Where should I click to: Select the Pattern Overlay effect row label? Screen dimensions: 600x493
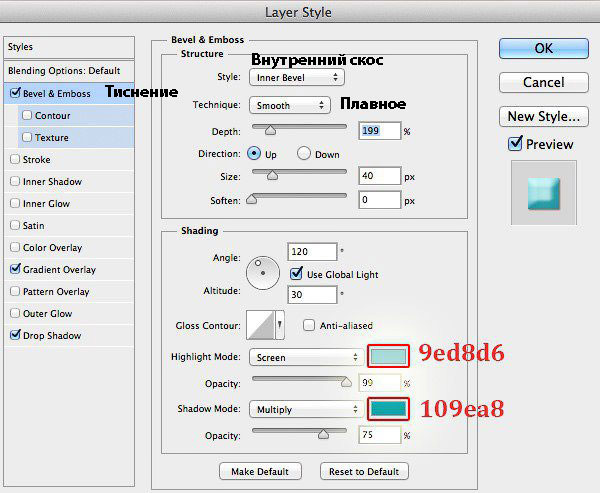[x=56, y=292]
